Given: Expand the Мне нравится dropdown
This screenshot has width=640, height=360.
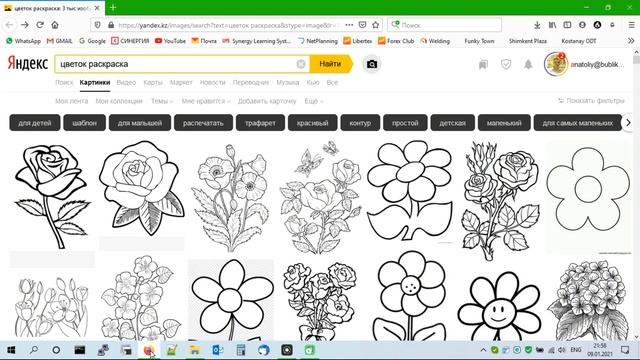Looking at the screenshot, I should tap(206, 101).
